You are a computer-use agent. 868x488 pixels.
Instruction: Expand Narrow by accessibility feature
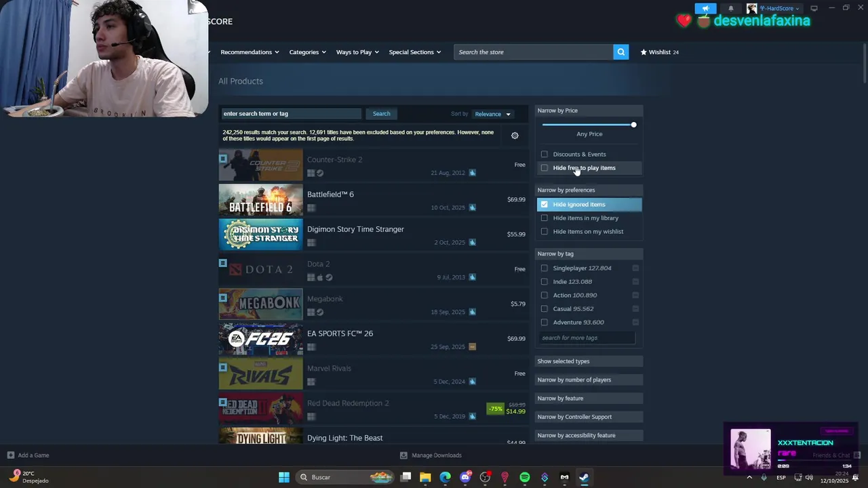pyautogui.click(x=589, y=435)
